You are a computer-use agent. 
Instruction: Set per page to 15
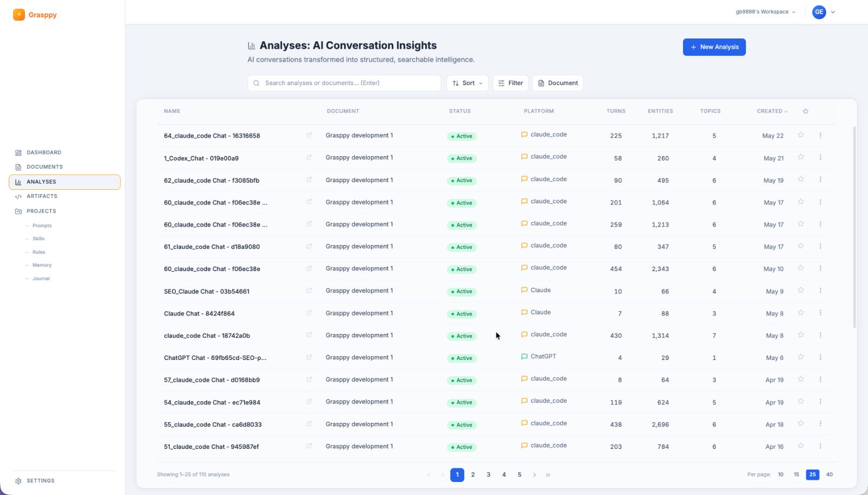tap(796, 475)
